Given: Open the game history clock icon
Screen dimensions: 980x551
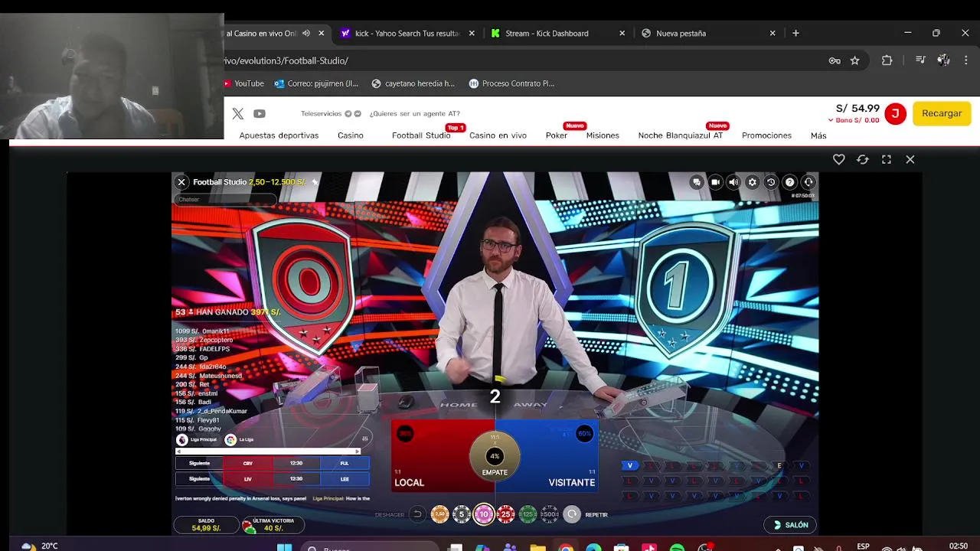Looking at the screenshot, I should [771, 182].
